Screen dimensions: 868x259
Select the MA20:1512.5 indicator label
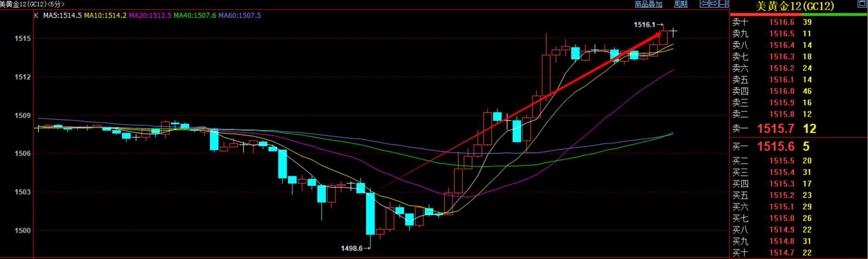click(x=150, y=16)
